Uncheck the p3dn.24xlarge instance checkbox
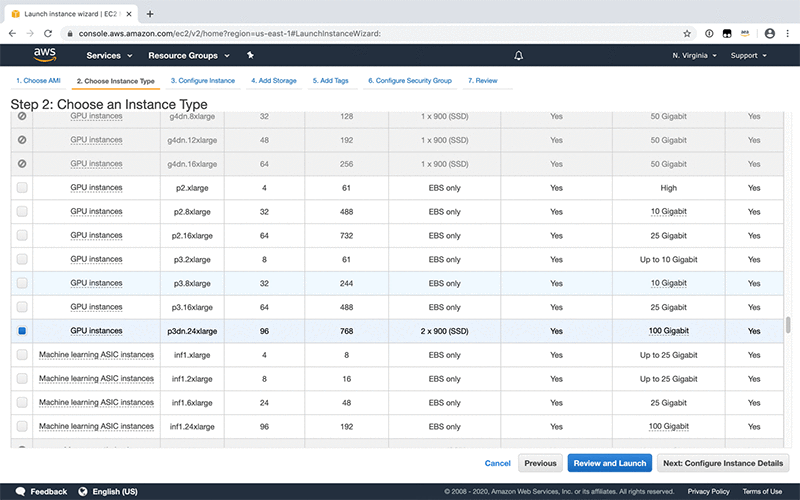800x500 pixels. click(x=22, y=331)
